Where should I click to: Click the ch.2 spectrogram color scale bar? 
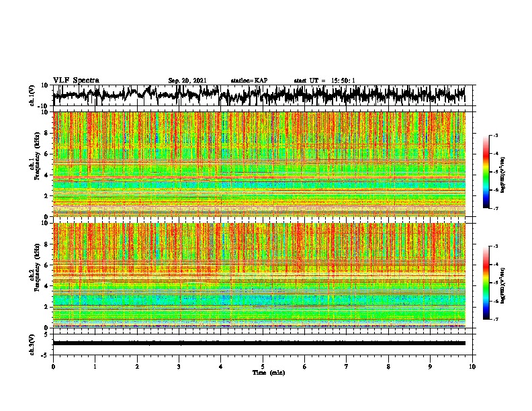[486, 283]
